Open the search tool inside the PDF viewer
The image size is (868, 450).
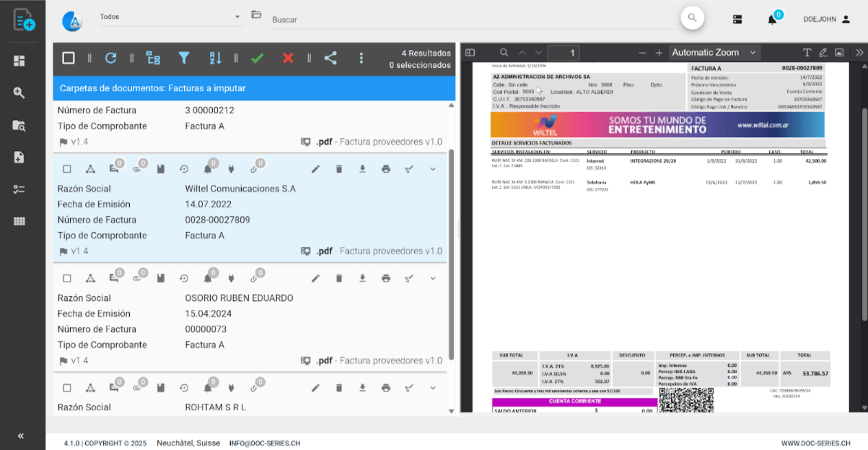coord(502,52)
